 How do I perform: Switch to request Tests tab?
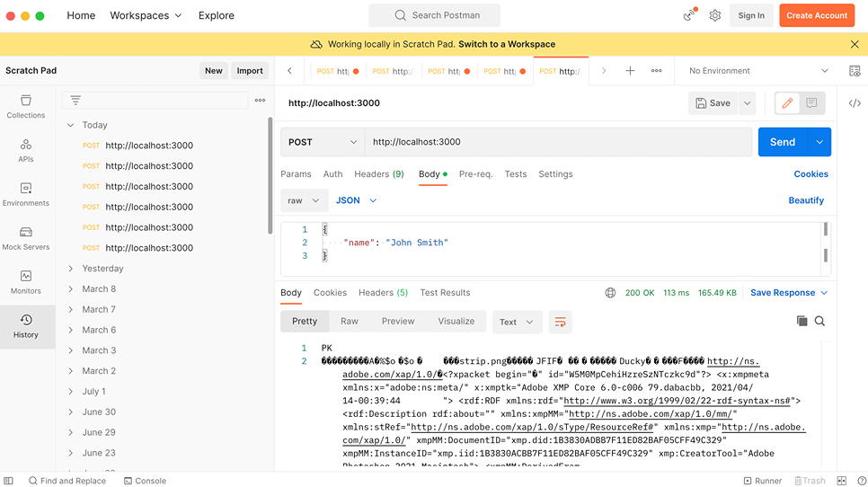pyautogui.click(x=516, y=173)
